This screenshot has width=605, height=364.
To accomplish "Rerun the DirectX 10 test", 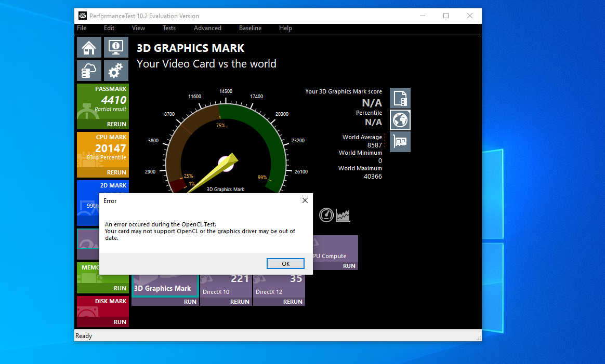I will (x=240, y=302).
